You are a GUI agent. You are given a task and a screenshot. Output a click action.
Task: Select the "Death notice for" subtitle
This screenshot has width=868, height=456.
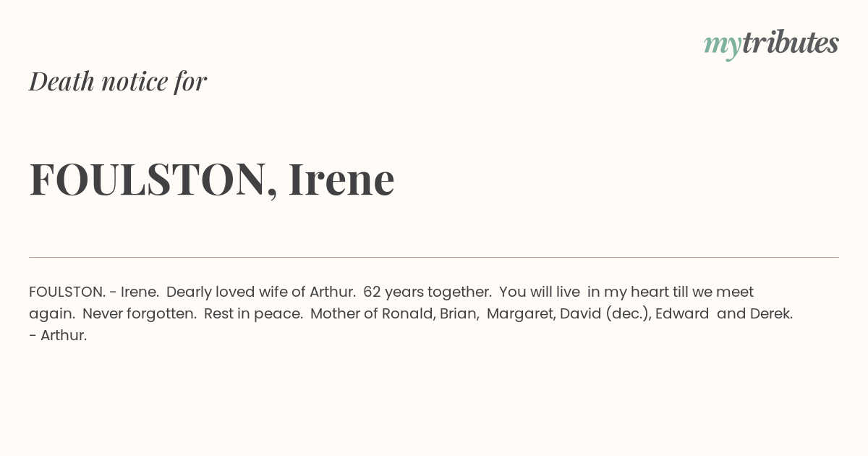pyautogui.click(x=118, y=81)
